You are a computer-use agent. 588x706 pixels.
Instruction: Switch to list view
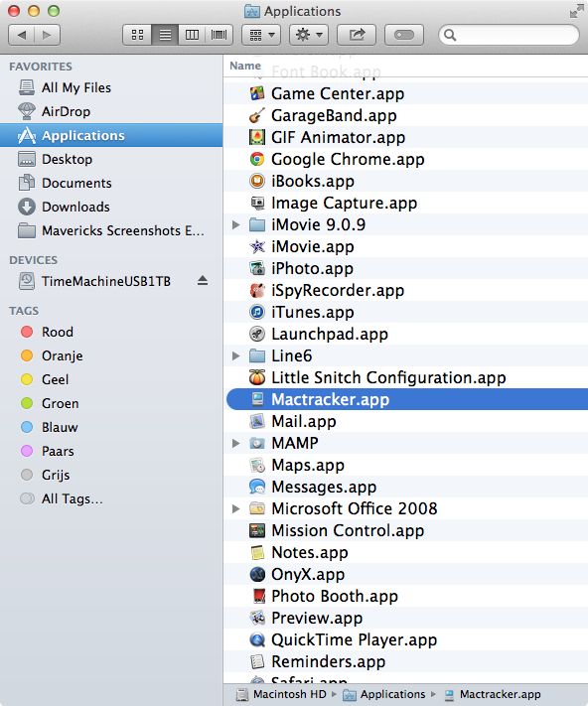click(165, 35)
